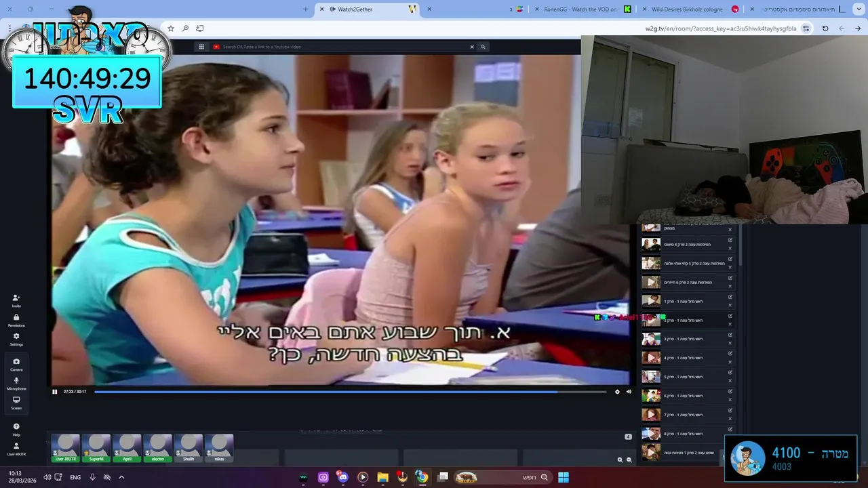Click the playlist scrollbar
The width and height of the screenshot is (868, 488).
[x=740, y=245]
